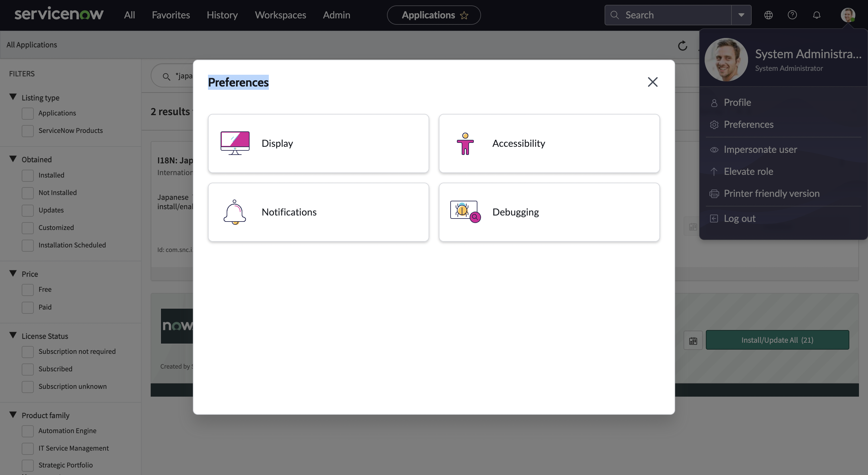Collapse the Listing type filter section

pos(13,97)
